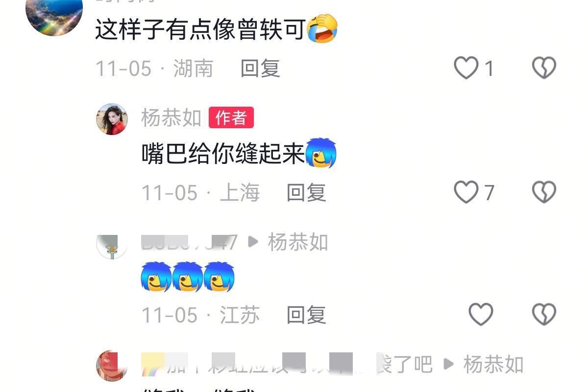The image size is (588, 392).
Task: Open the red avatar of bottom commenter
Action: [x=112, y=366]
